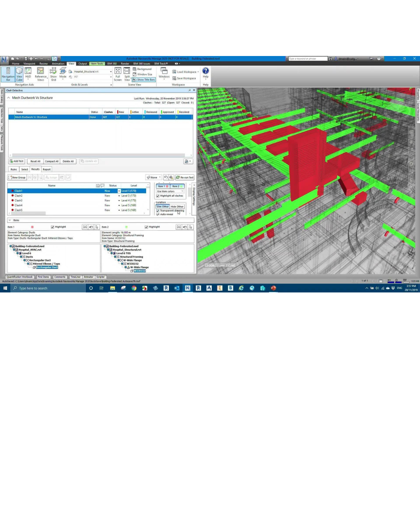Open the Item Tools ribbon tab
This screenshot has height=525, width=420.
click(x=97, y=64)
